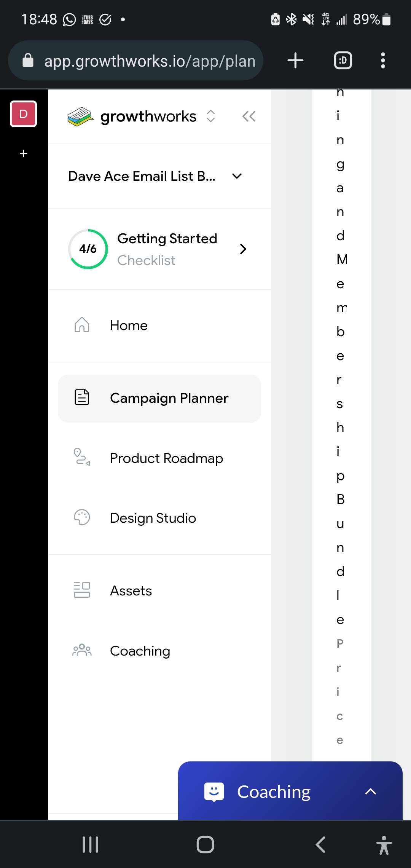
Task: Click the Campaign Planner document icon
Action: pos(82,397)
